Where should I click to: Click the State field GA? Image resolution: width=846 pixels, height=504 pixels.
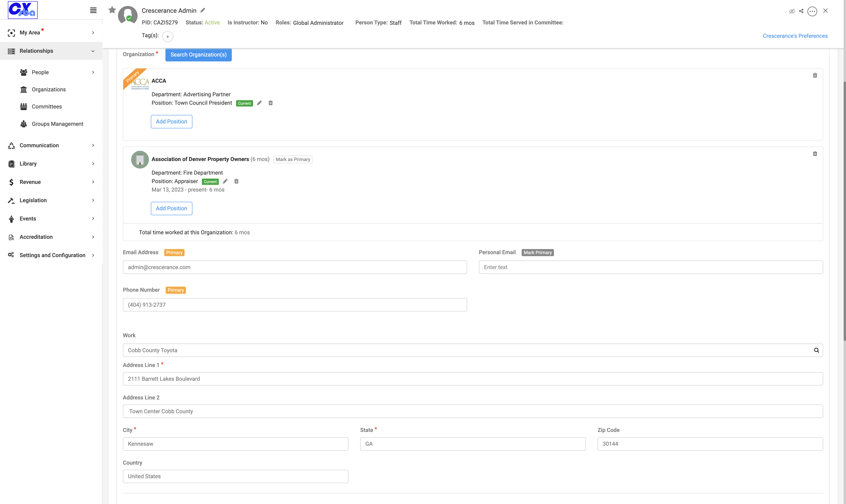[473, 444]
